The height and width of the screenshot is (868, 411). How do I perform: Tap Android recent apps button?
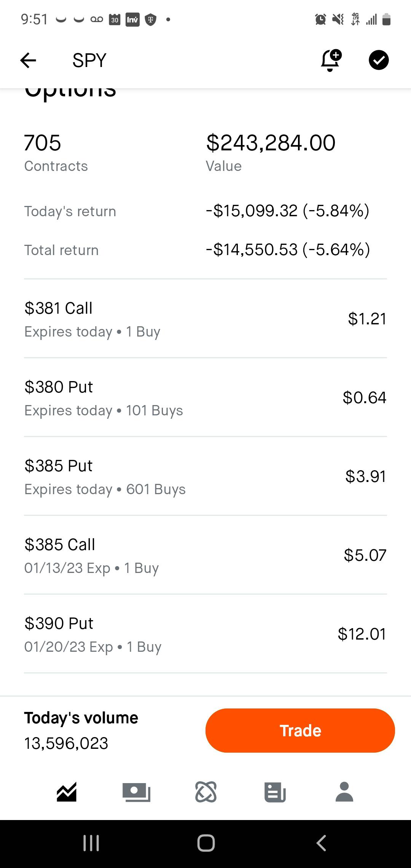tap(91, 843)
